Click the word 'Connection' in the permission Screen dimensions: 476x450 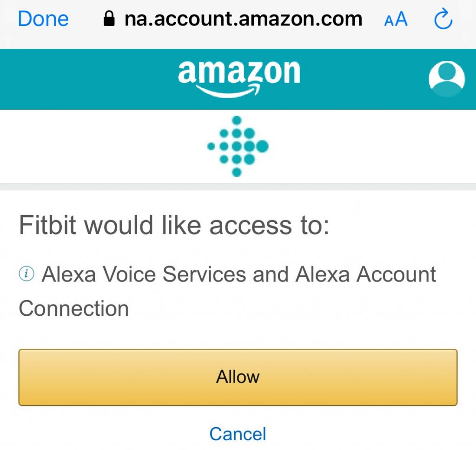click(73, 308)
